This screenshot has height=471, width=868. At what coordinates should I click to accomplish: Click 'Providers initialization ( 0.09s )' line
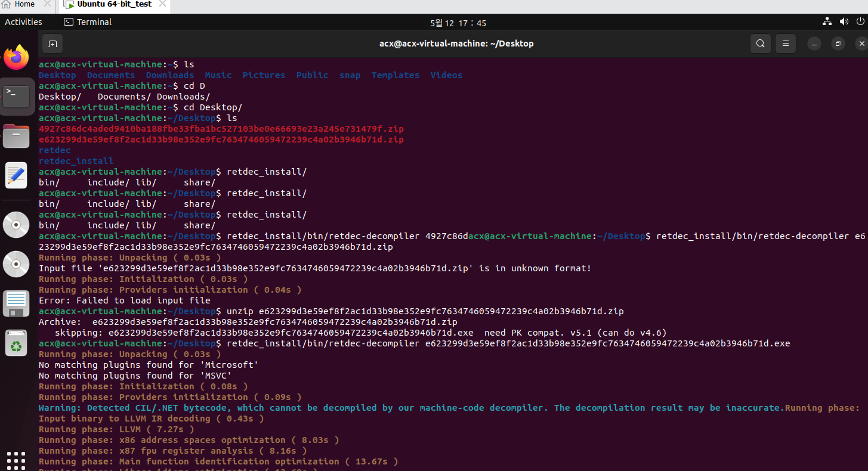(x=170, y=397)
